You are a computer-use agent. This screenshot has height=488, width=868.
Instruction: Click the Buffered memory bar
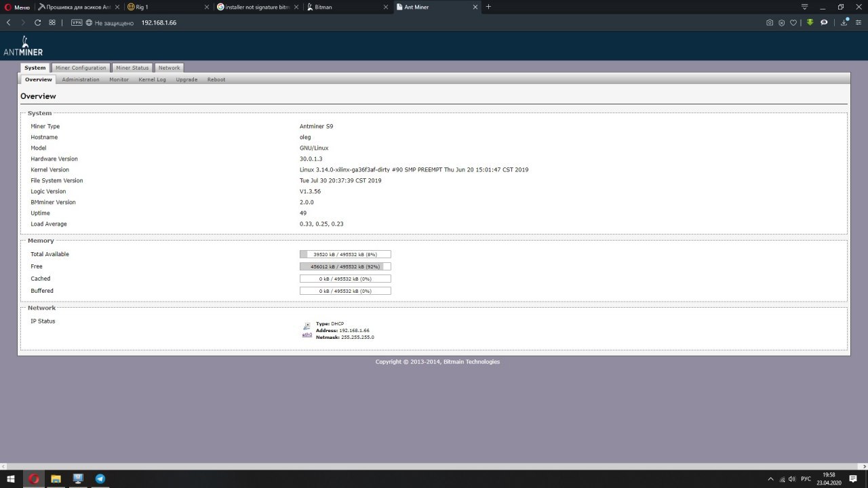click(x=345, y=291)
